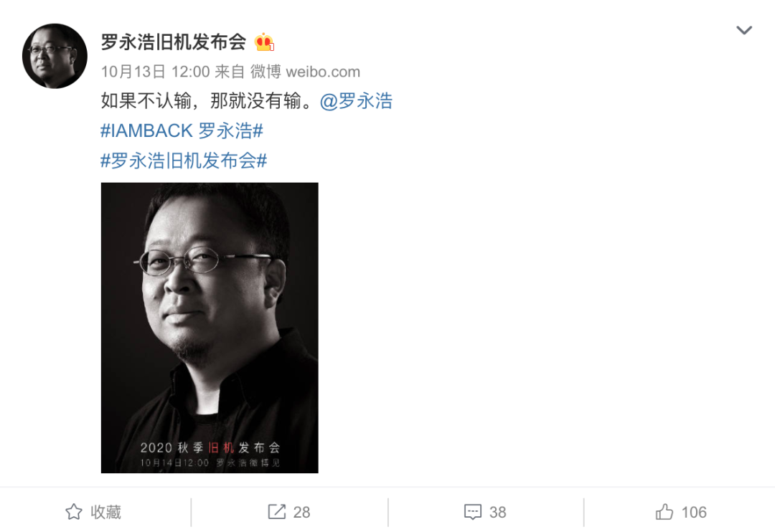Click the repost share icon
The width and height of the screenshot is (775, 532).
277,512
